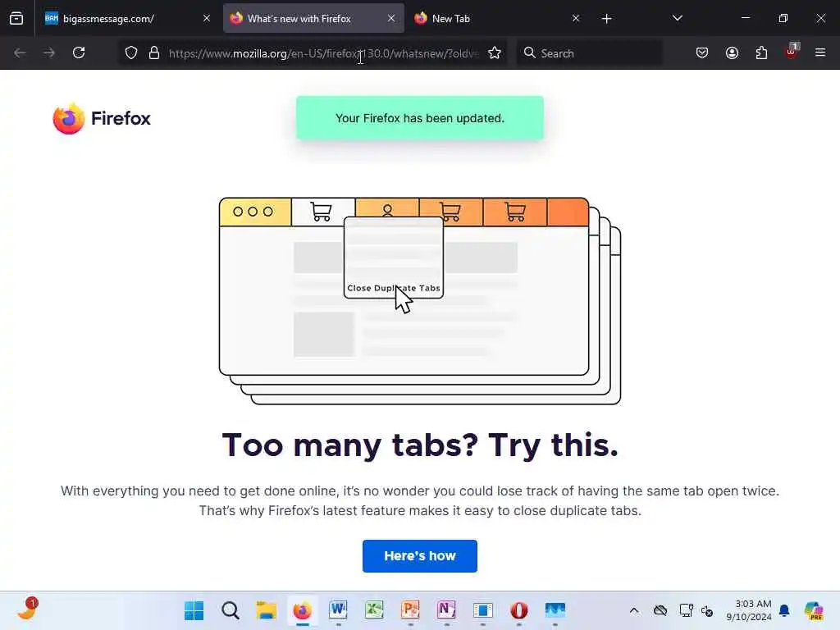Click the Here's how button
This screenshot has width=840, height=630.
(420, 556)
